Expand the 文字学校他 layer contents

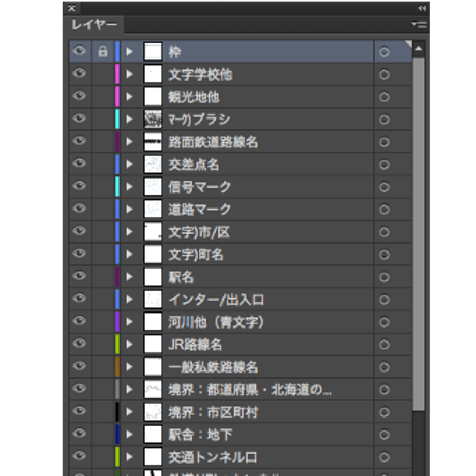130,74
